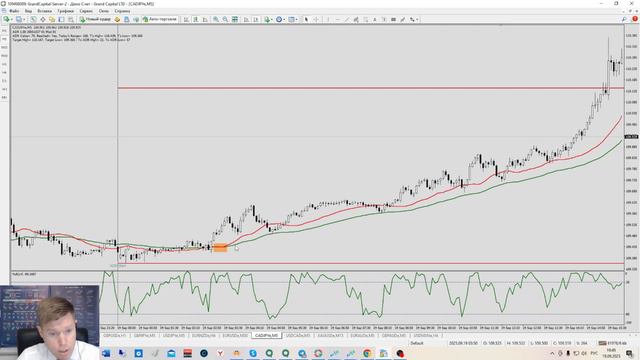Screen dimensions: 640x360
Task: Select the Vertical Line drawing tool
Action: pos(328,19)
